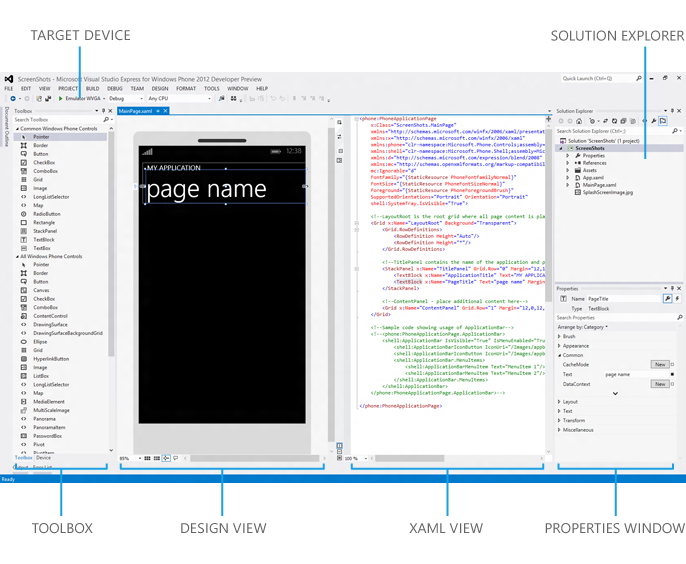Viewport: 686px width, 564px height.
Task: Select SplashScreenImage.jpg in Solution Explorer
Action: [607, 193]
